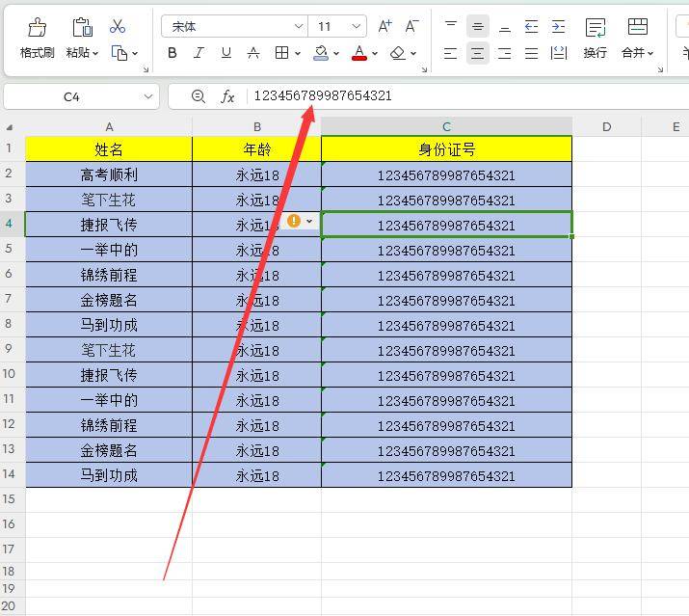Open the error warning dropdown arrow
This screenshot has width=689, height=616.
[x=309, y=221]
